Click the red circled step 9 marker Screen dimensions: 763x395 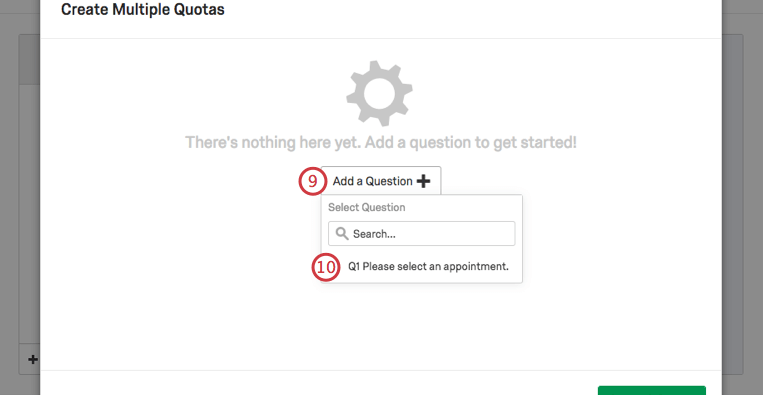tap(312, 181)
